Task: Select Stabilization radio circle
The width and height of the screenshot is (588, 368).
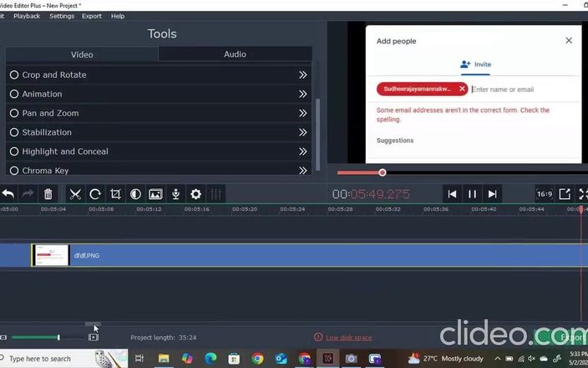Action: (14, 132)
